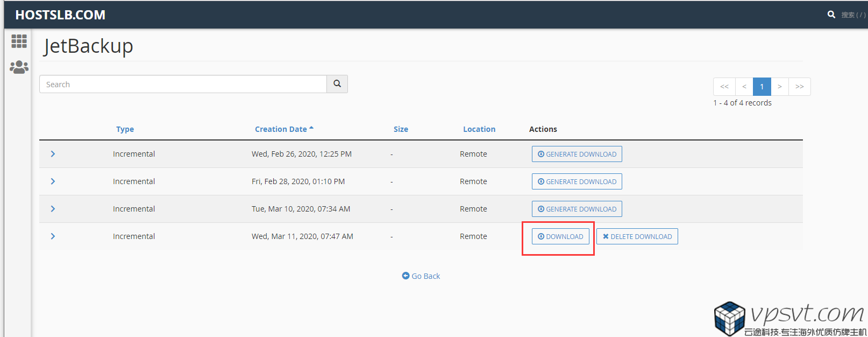This screenshot has width=868, height=337.
Task: Expand the Feb 28, 2020 backup row
Action: (53, 181)
